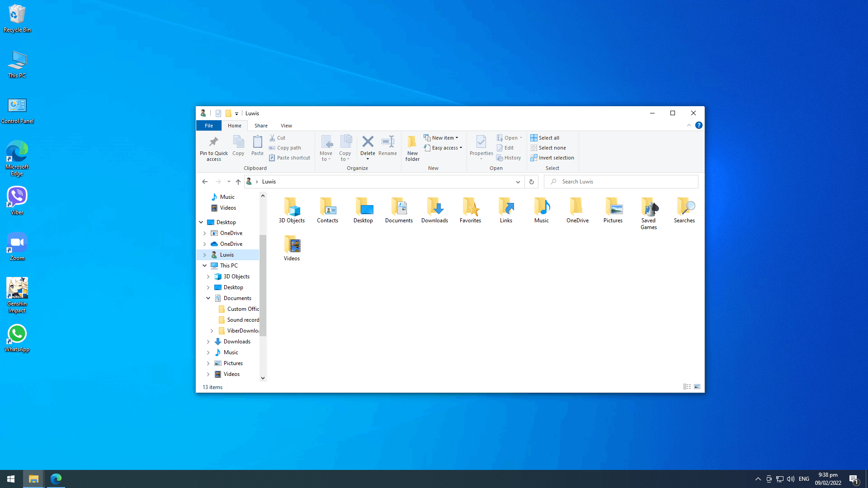Image resolution: width=868 pixels, height=488 pixels.
Task: Click the refresh button beside address bar
Action: [x=532, y=182]
